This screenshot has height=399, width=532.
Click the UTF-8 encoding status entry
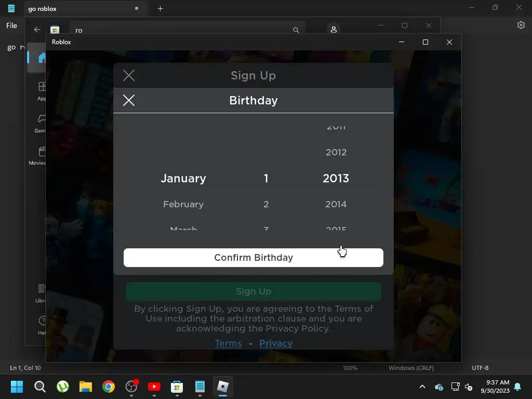click(480, 368)
